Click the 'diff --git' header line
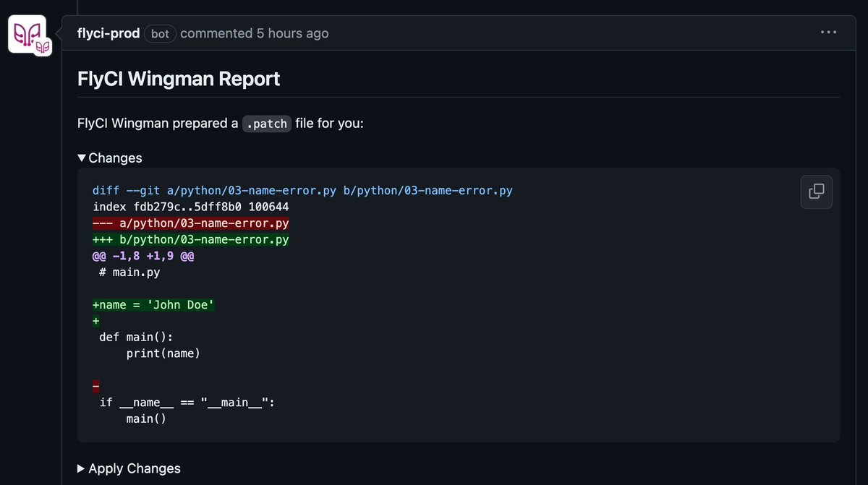868x485 pixels. tap(302, 191)
